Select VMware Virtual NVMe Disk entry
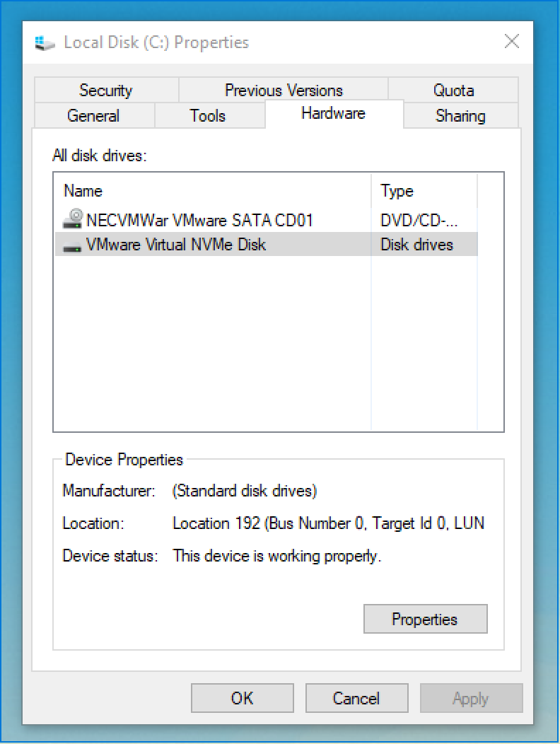This screenshot has height=744, width=560. (175, 245)
